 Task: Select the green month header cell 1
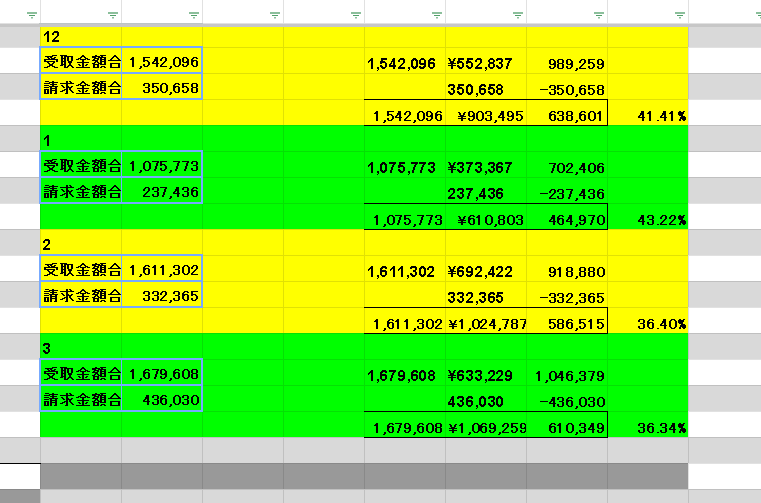point(81,140)
